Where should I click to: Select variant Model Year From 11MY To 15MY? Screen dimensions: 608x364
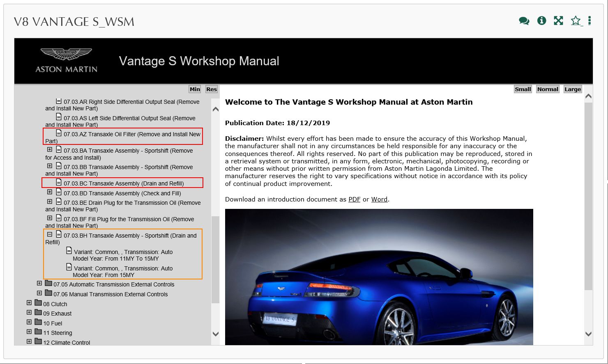[x=123, y=255]
